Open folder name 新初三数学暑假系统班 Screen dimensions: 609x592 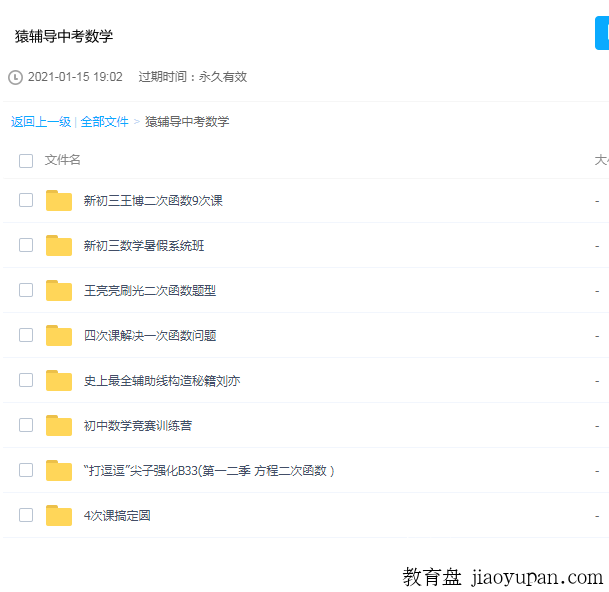click(x=144, y=246)
